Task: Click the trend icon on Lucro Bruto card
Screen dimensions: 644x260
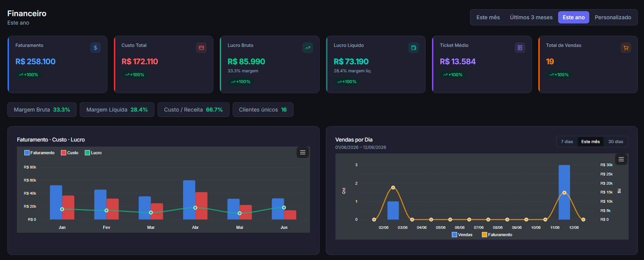Action: pos(308,48)
